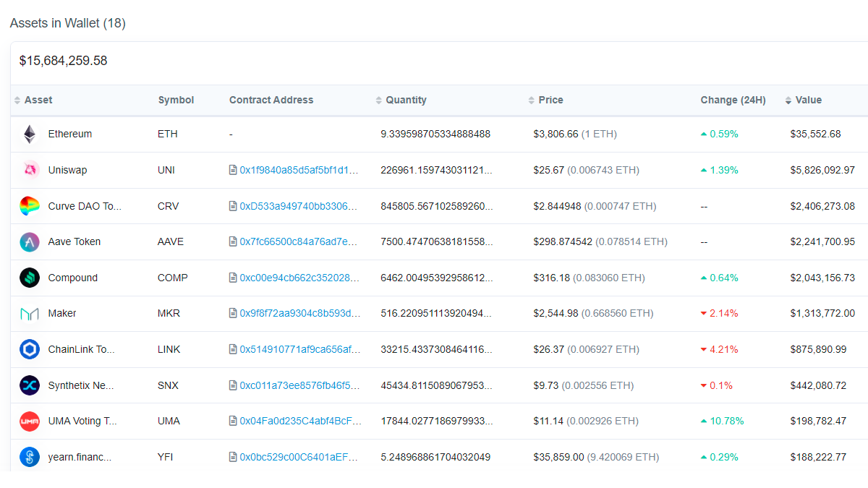Sort the table by Price column
The image size is (868, 488).
click(x=546, y=100)
